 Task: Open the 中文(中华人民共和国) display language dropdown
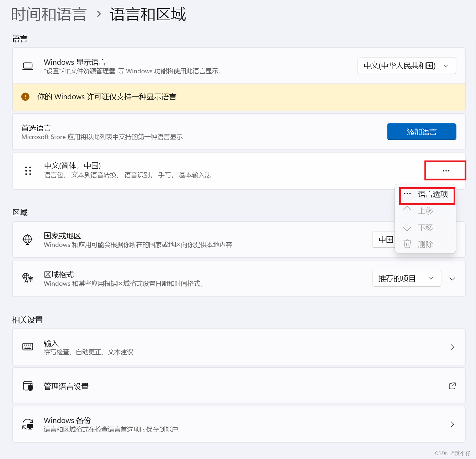pos(407,66)
